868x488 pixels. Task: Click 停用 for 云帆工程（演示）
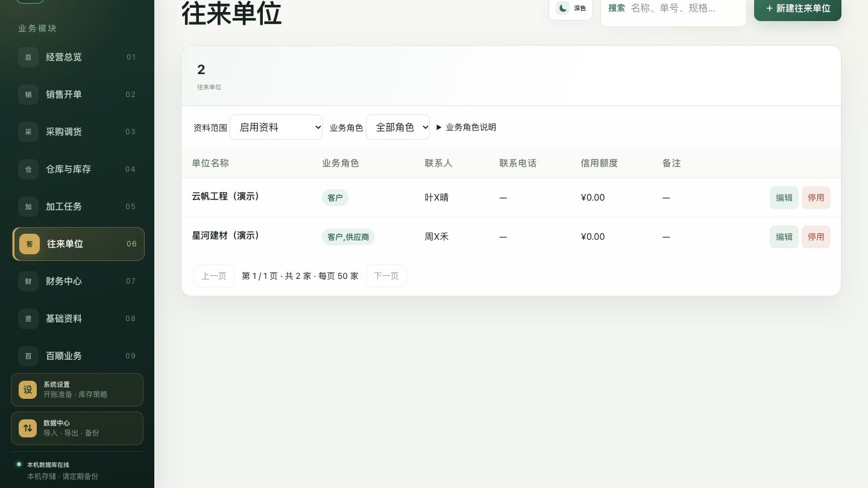(816, 198)
